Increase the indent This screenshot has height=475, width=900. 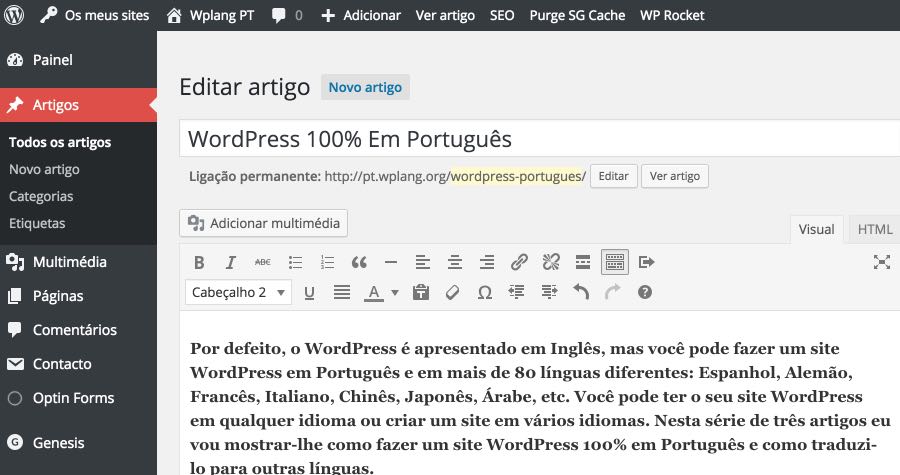(x=549, y=293)
